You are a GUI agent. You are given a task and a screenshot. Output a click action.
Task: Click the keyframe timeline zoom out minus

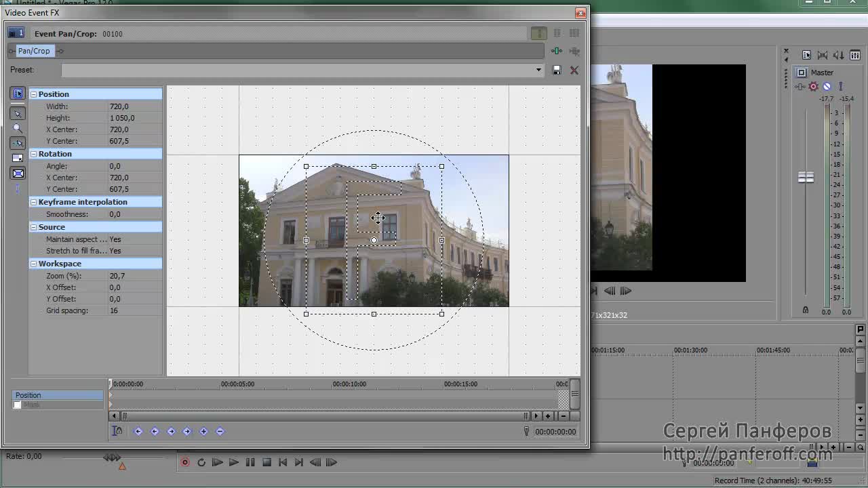563,416
